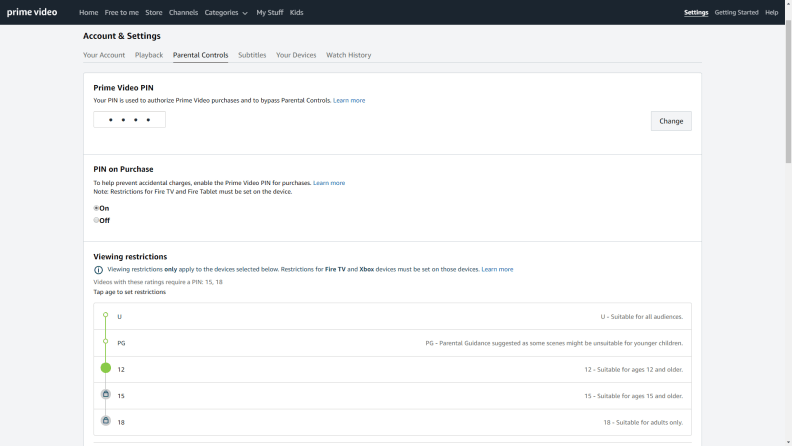Open My Stuff
Image resolution: width=792 pixels, height=446 pixels.
coord(270,13)
